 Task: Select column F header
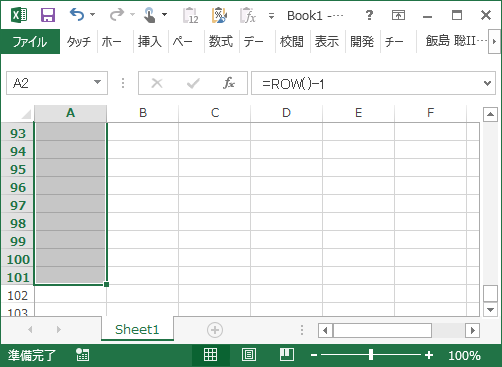431,113
